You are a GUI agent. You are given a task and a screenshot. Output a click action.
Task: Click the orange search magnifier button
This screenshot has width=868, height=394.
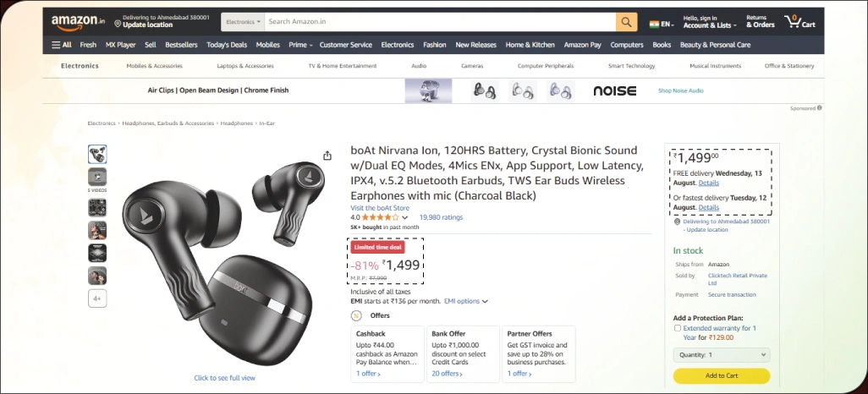tap(626, 21)
